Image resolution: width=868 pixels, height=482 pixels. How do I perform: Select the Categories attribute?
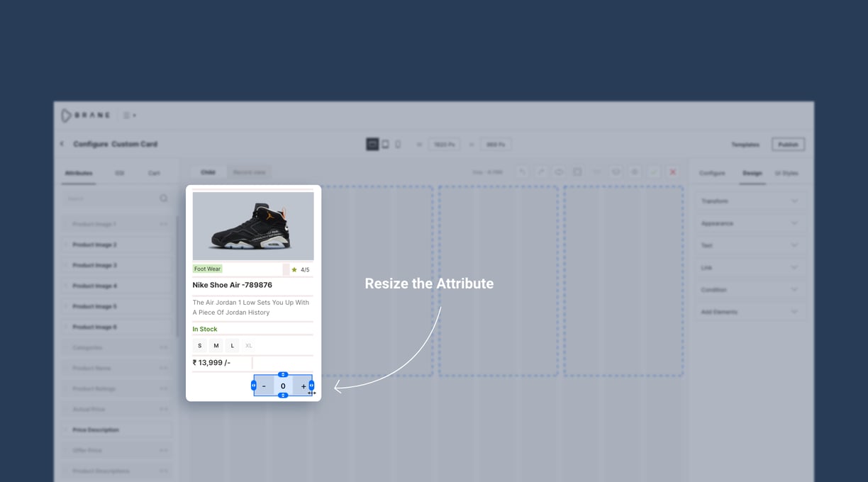pos(116,347)
